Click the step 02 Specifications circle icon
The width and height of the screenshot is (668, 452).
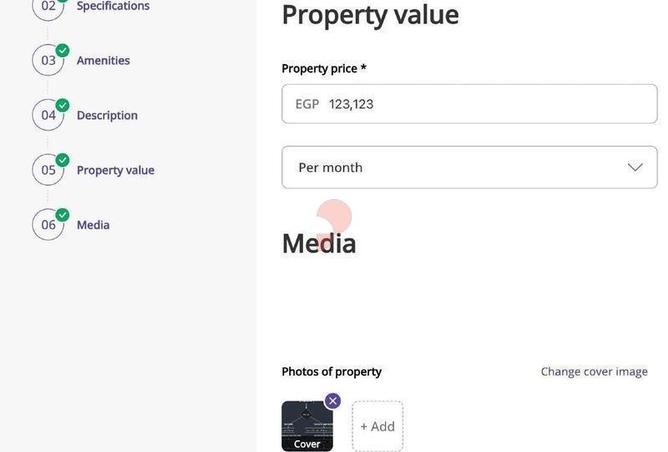pyautogui.click(x=48, y=7)
